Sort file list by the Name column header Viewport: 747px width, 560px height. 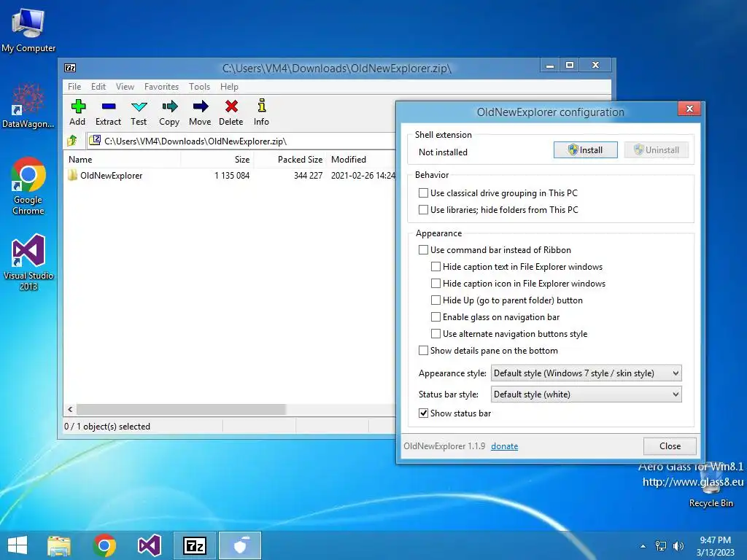[122, 160]
